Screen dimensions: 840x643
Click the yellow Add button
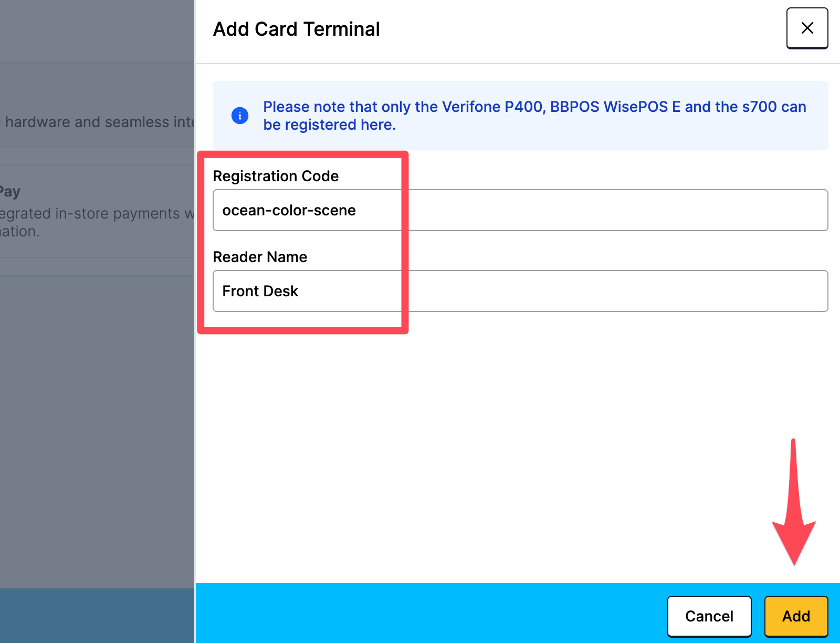796,616
